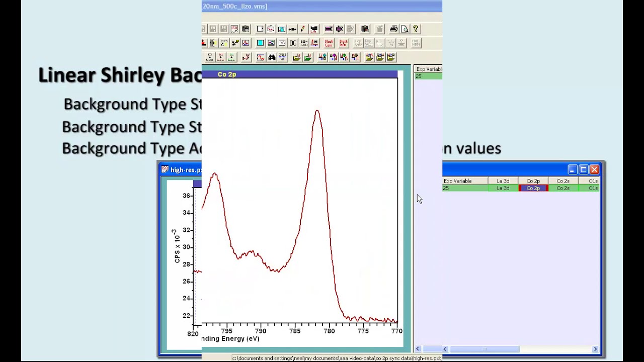Click the N normalize icon
The width and height of the screenshot is (644, 362).
(315, 43)
